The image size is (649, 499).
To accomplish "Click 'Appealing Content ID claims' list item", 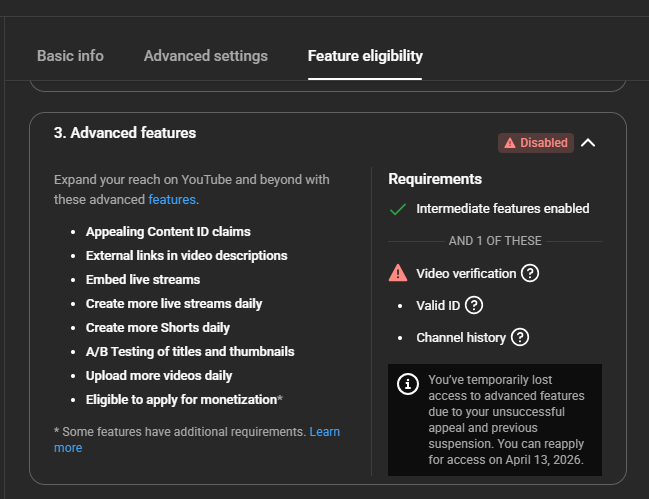I will coord(168,232).
